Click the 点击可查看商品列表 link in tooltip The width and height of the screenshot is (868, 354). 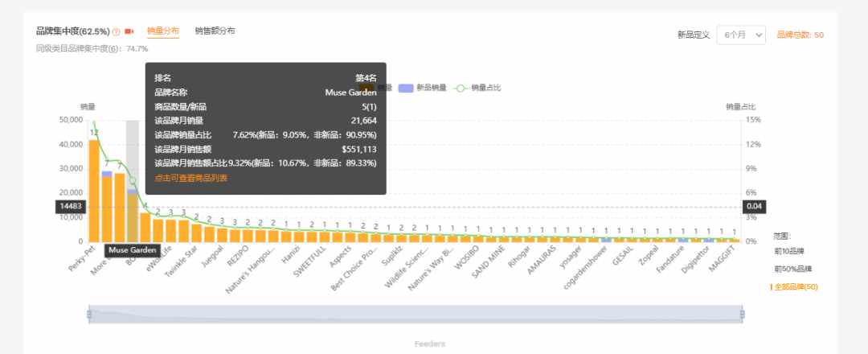coord(190,178)
